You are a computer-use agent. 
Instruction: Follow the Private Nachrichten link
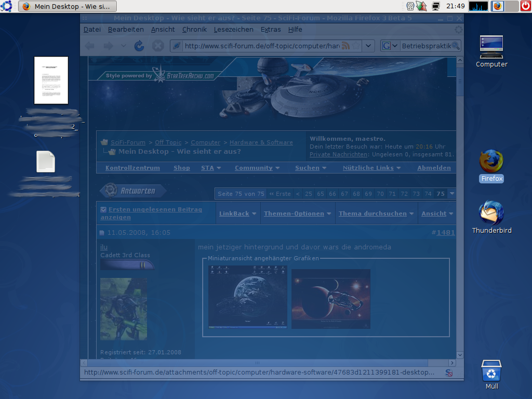coord(338,154)
